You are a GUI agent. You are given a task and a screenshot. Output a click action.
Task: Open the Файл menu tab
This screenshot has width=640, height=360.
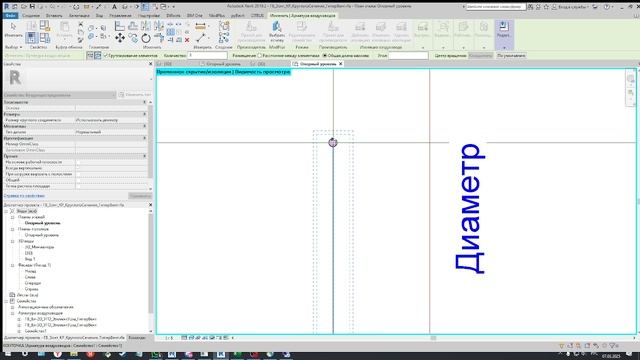point(10,16)
